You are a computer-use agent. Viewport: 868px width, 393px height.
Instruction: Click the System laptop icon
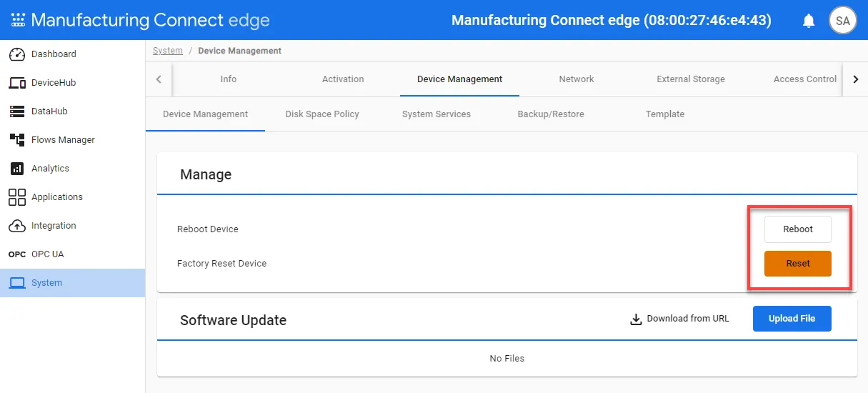(17, 283)
